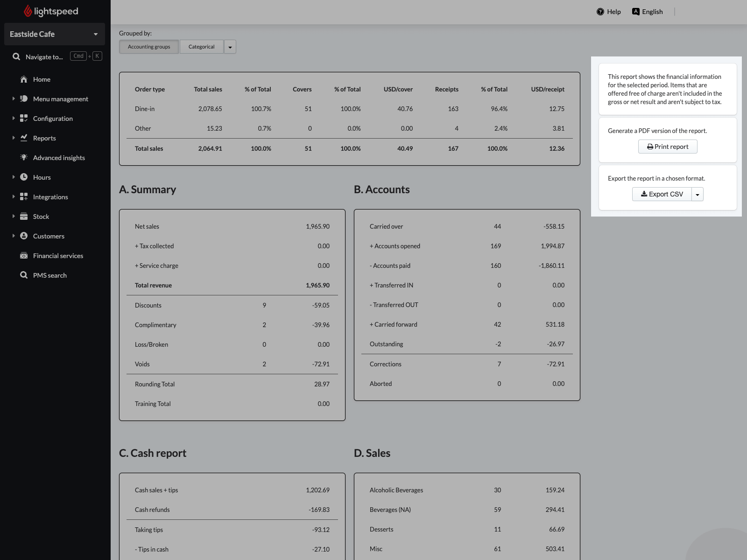Click the Rounding Total label
747x560 pixels.
coord(155,384)
